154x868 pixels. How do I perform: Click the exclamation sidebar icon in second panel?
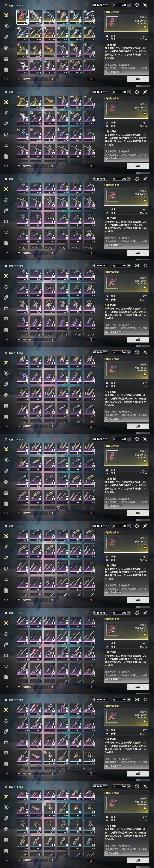coord(6,156)
